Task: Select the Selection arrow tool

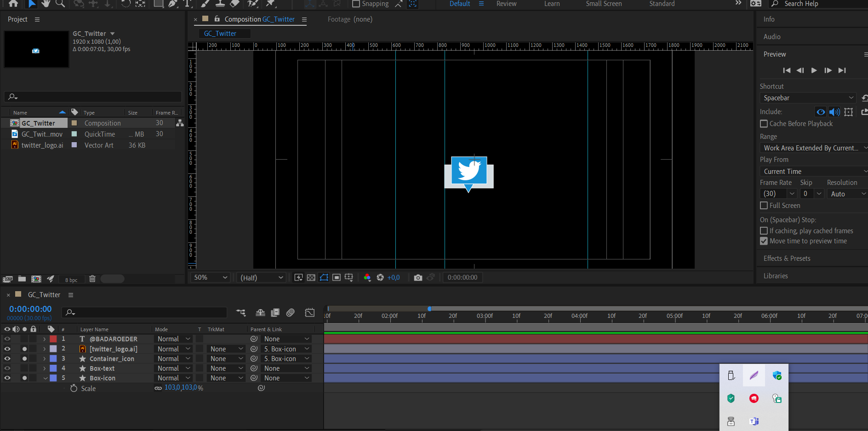Action: [32, 4]
